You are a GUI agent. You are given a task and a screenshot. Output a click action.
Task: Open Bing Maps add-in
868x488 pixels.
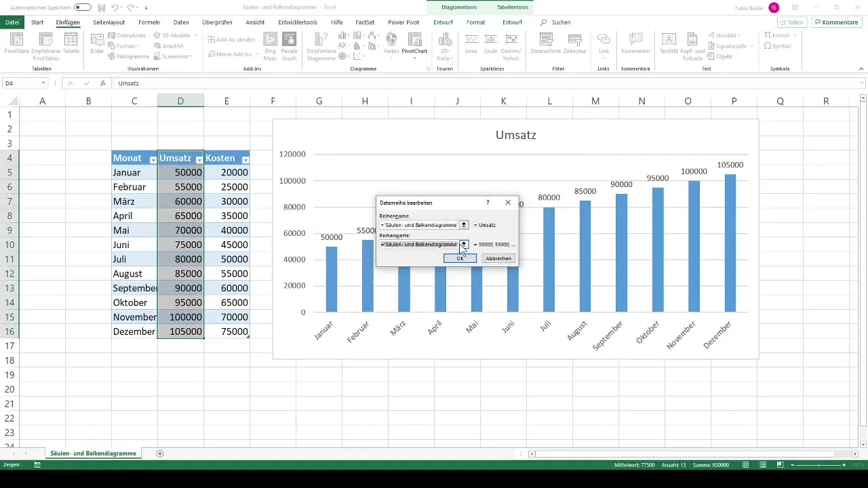tap(270, 46)
